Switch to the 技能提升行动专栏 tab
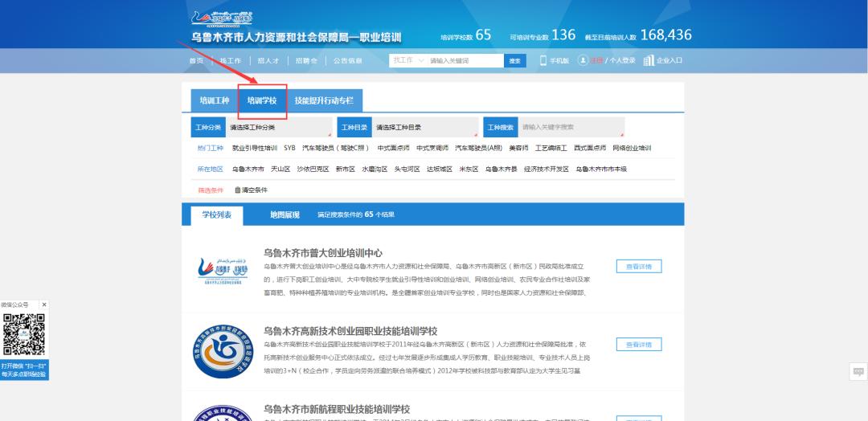The height and width of the screenshot is (421, 868). pos(324,100)
